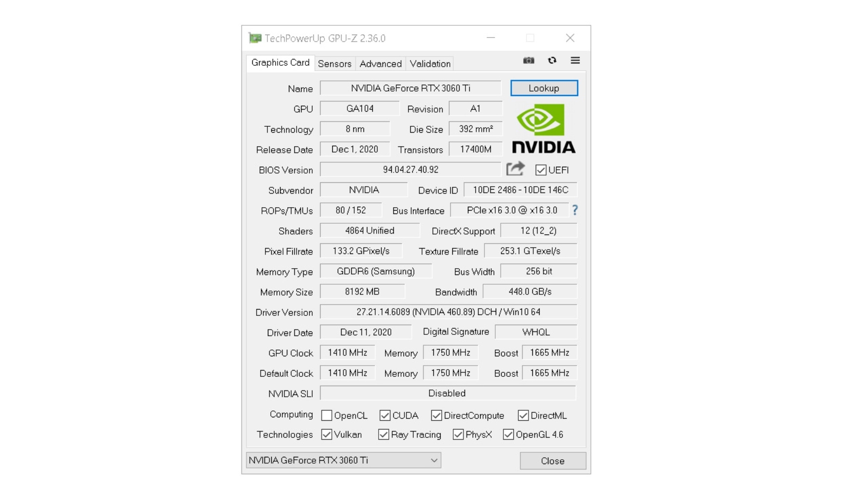Toggle the DirectCompute checkbox
Screen dimensions: 868x488
(x=436, y=415)
